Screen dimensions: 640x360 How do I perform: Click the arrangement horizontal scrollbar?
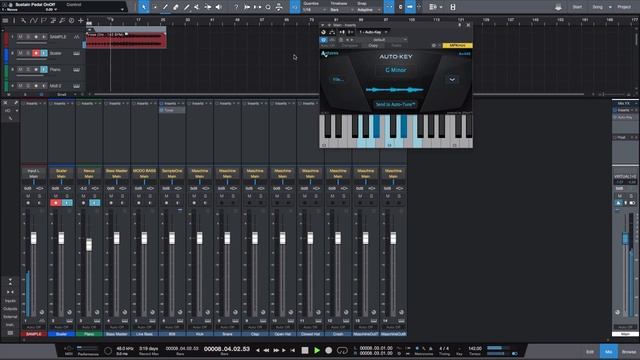point(339,95)
